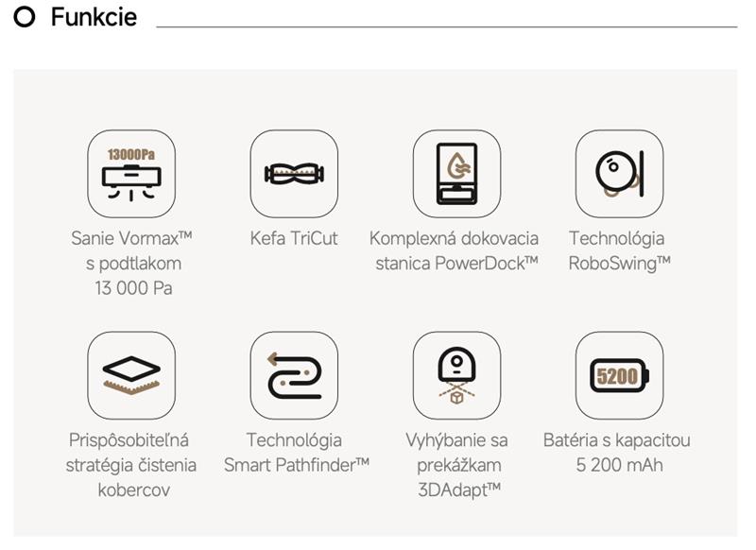Image resolution: width=756 pixels, height=550 pixels.
Task: Select the carpet cleaning strategy icon
Action: [131, 375]
